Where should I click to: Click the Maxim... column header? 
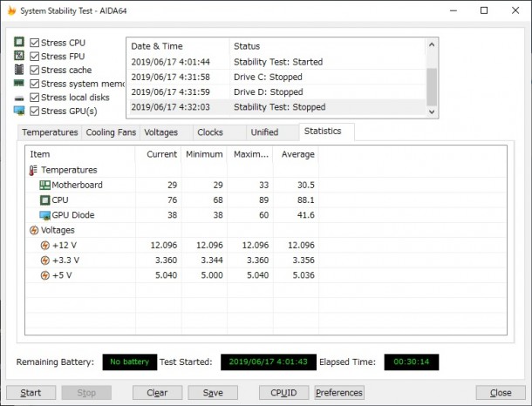(x=250, y=154)
